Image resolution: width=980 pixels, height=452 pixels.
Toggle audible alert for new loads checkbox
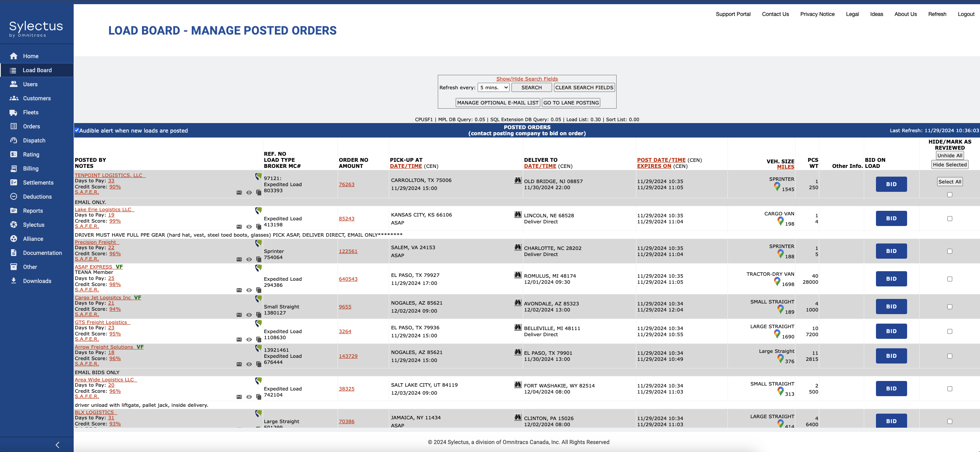tap(77, 130)
